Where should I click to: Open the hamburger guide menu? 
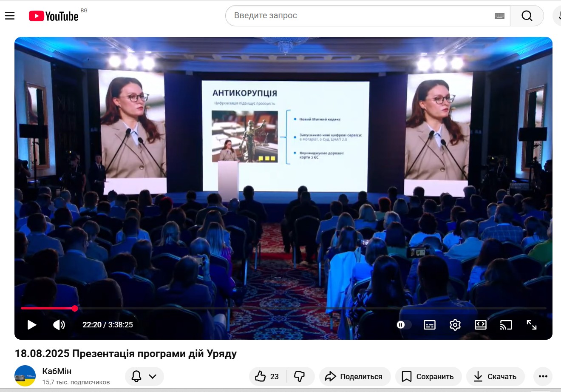10,16
